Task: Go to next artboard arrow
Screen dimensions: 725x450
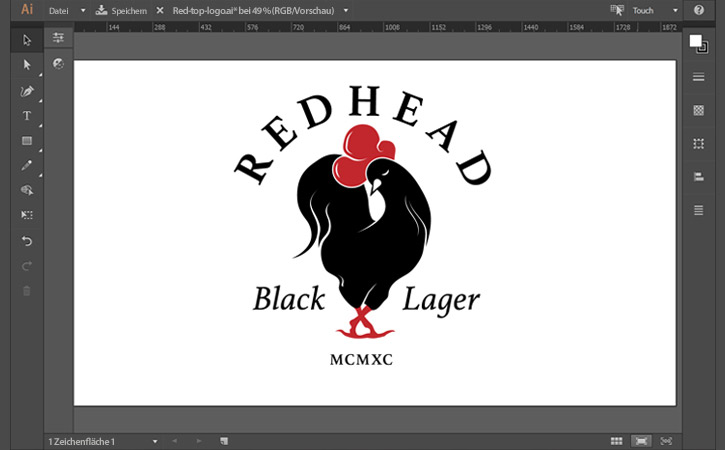Action: [199, 441]
